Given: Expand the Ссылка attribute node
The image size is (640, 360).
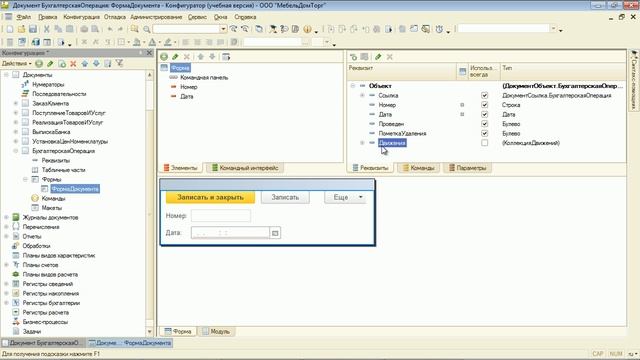Looking at the screenshot, I should pyautogui.click(x=362, y=96).
